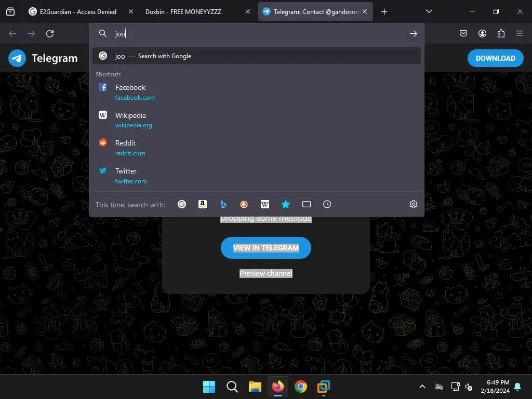Open a new tab with plus button

pos(384,12)
